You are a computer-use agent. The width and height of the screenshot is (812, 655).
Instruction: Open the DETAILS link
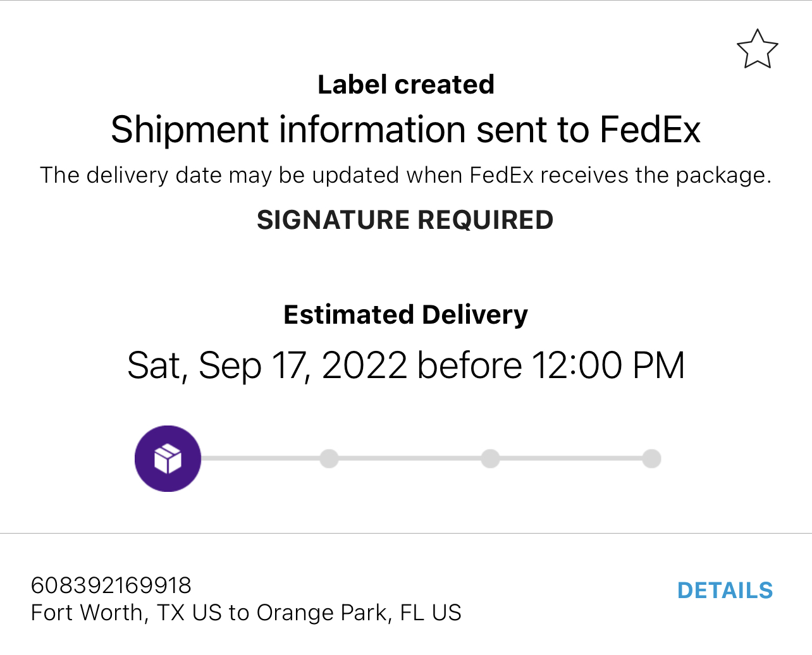coord(725,591)
